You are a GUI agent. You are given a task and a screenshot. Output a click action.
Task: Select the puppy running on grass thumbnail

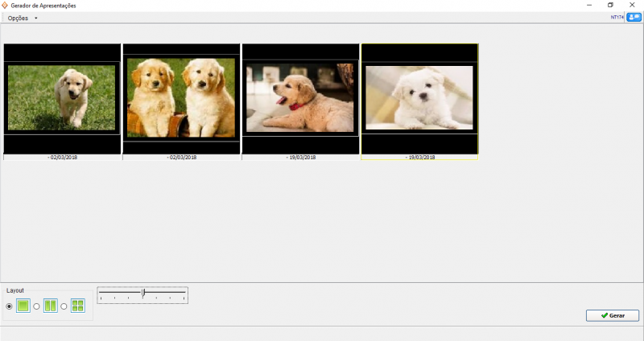pos(62,98)
